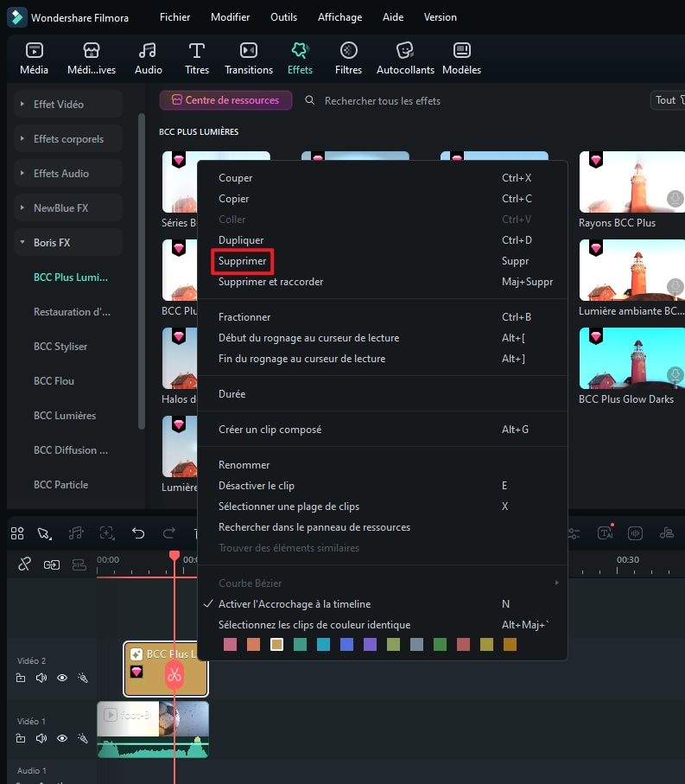Open the Outils menu

click(284, 17)
